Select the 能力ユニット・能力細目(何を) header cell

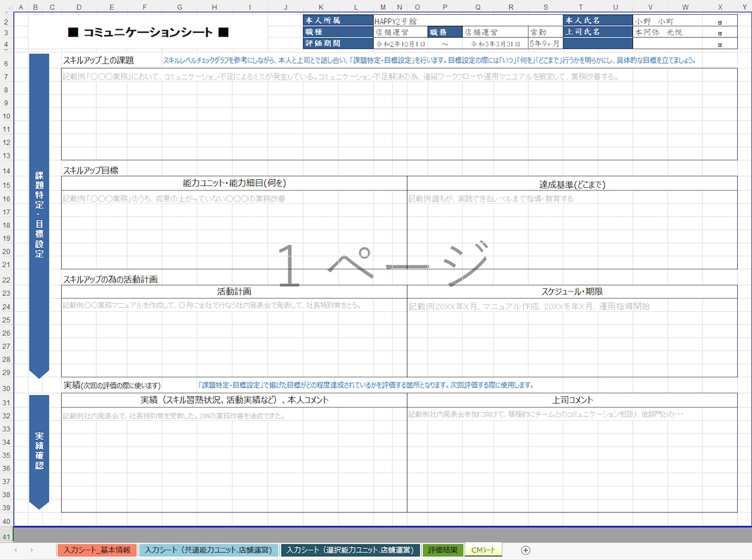(234, 184)
